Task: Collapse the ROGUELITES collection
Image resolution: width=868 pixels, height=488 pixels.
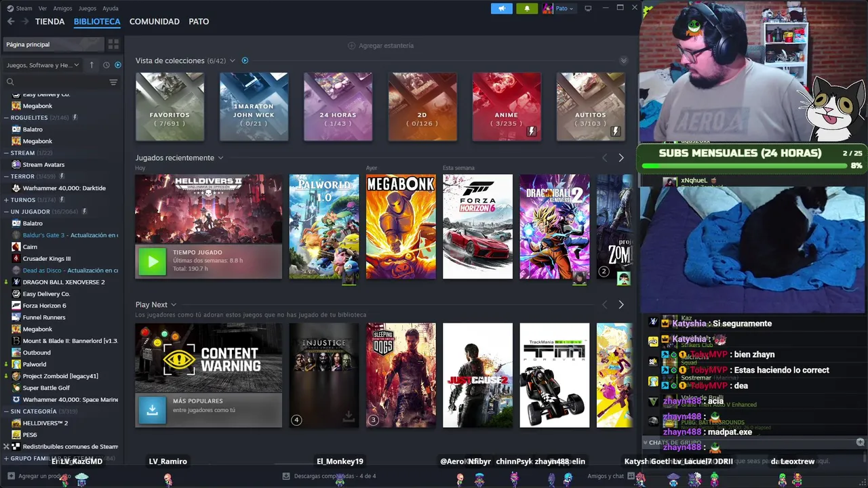Action: tap(7, 118)
